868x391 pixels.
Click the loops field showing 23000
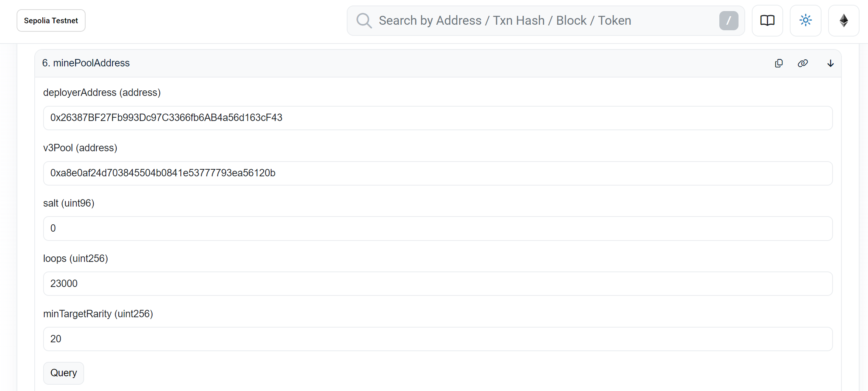click(438, 284)
